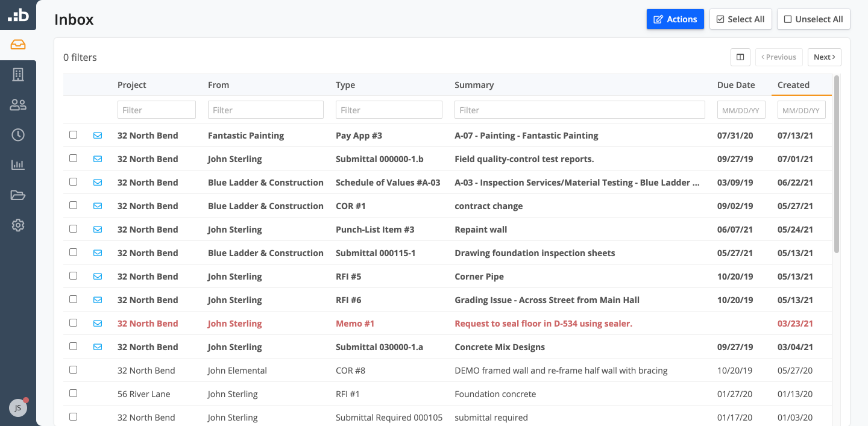Toggle the split column view icon
This screenshot has height=426, width=868.
[x=740, y=57]
